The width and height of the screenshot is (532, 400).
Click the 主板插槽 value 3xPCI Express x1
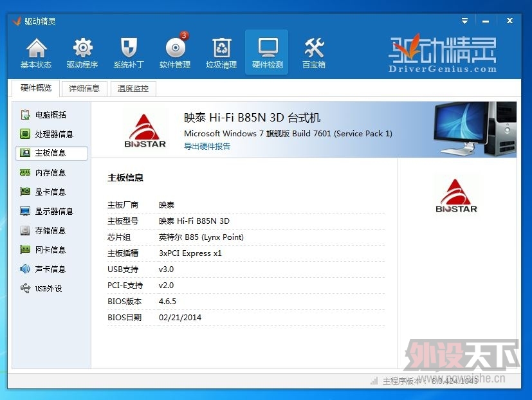190,253
